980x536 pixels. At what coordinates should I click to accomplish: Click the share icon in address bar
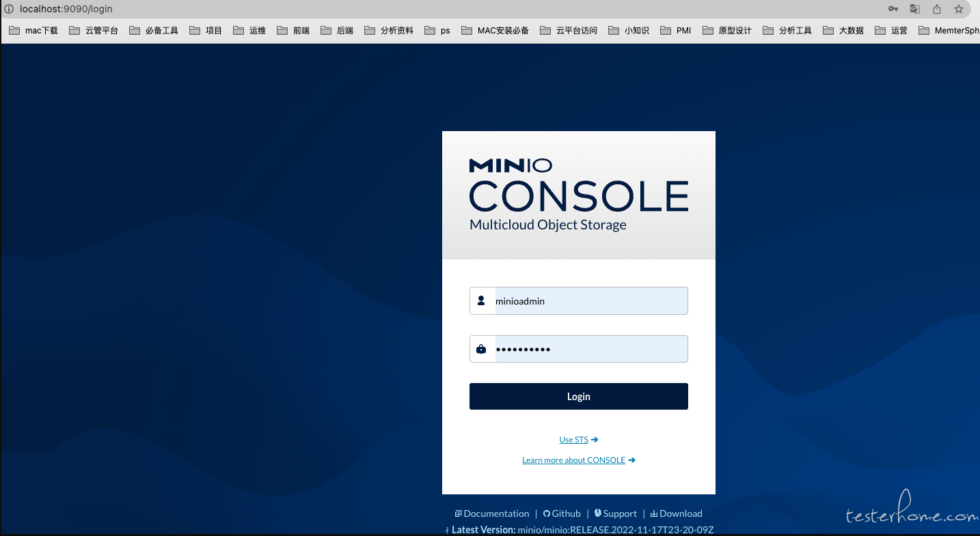click(x=937, y=9)
